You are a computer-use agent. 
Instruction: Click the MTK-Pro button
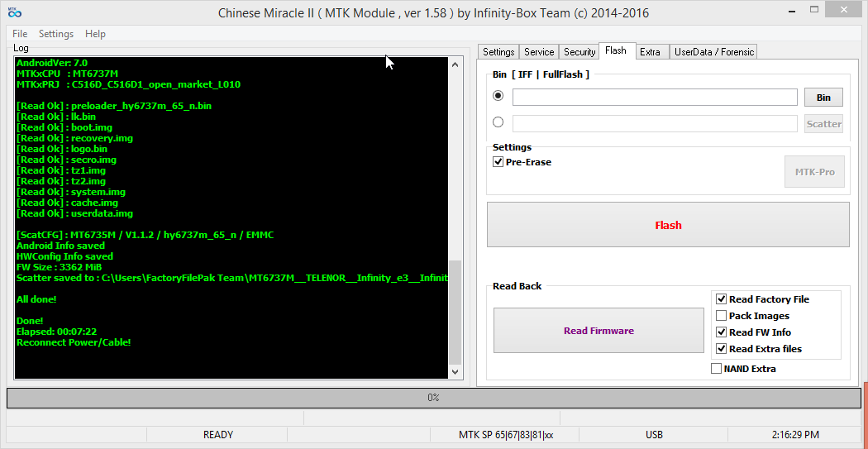815,172
